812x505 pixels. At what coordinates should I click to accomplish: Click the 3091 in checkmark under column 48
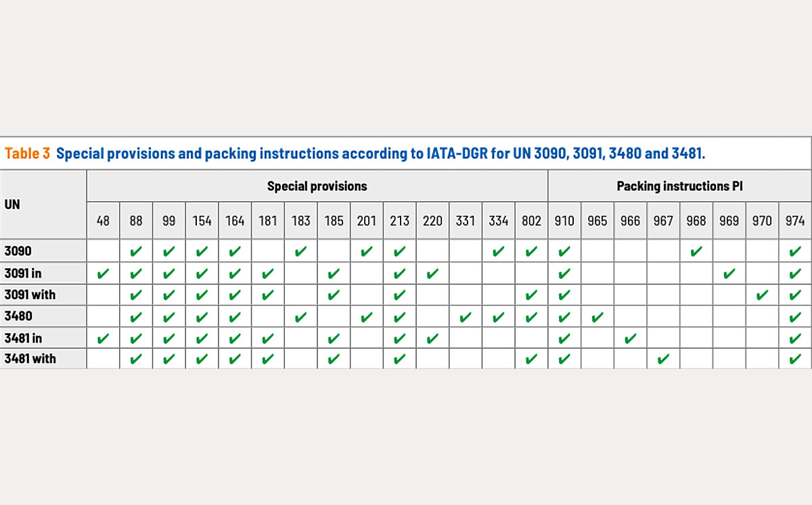pos(103,273)
